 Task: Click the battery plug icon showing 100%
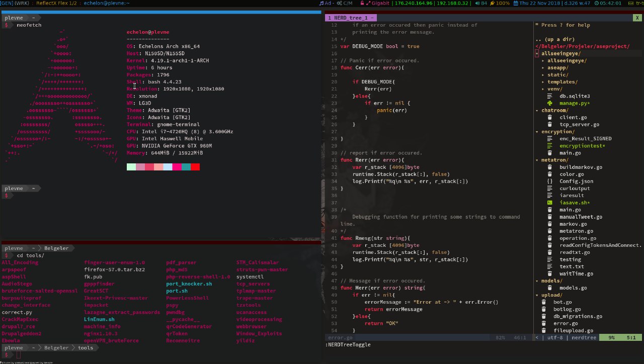[x=493, y=3]
